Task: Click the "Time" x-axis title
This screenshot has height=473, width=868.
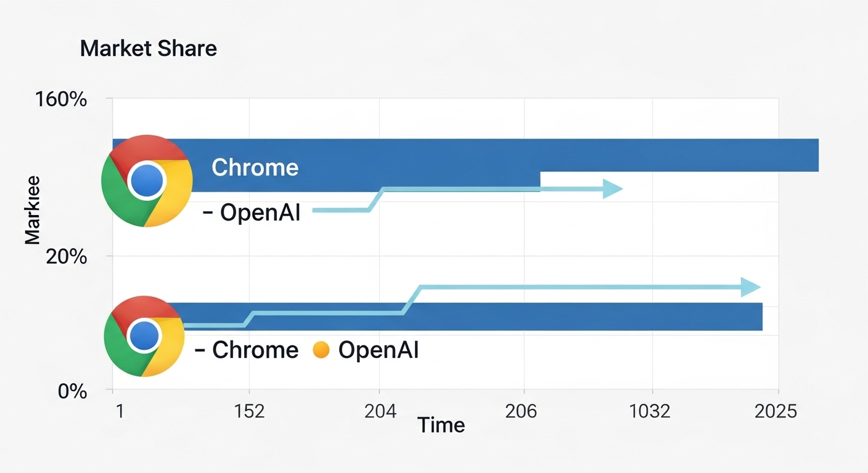Action: (441, 424)
